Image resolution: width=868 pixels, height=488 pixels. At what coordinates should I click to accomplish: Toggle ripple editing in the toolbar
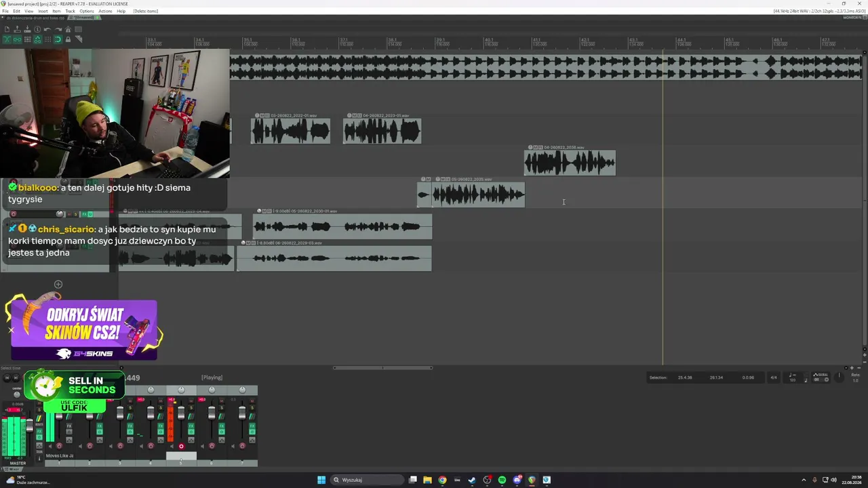pyautogui.click(x=27, y=39)
